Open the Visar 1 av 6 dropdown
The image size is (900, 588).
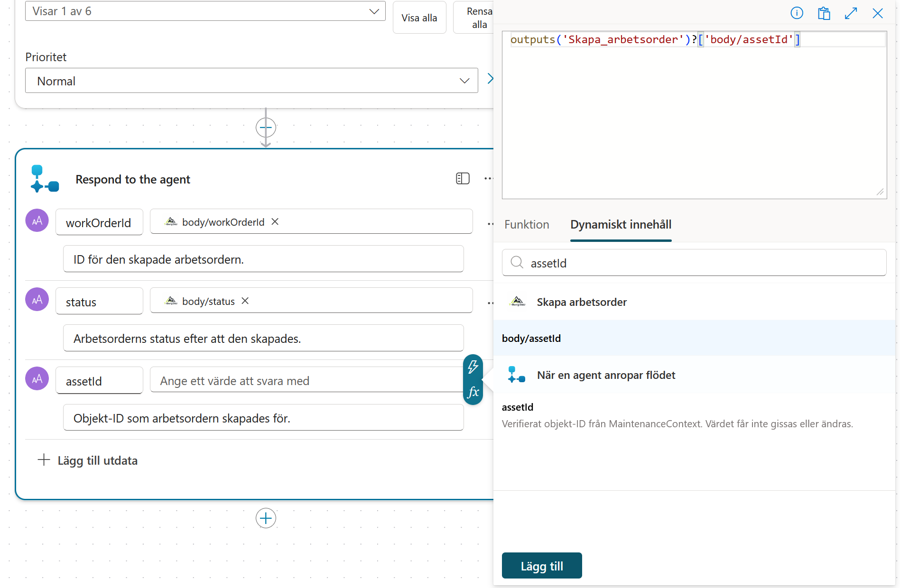(x=205, y=11)
